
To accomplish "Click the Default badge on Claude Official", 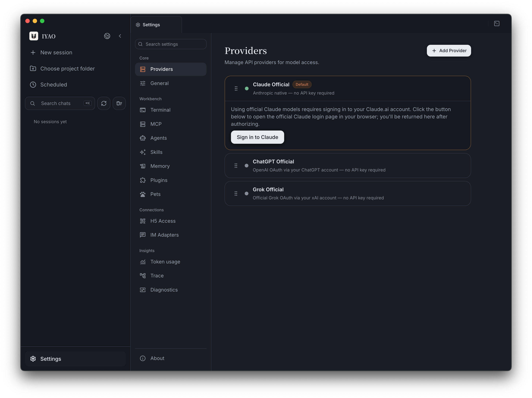I will (x=302, y=84).
